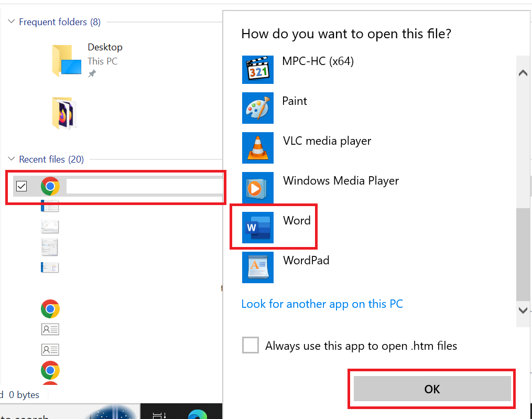
Task: Click the 'Desktop' folder name
Action: click(105, 47)
